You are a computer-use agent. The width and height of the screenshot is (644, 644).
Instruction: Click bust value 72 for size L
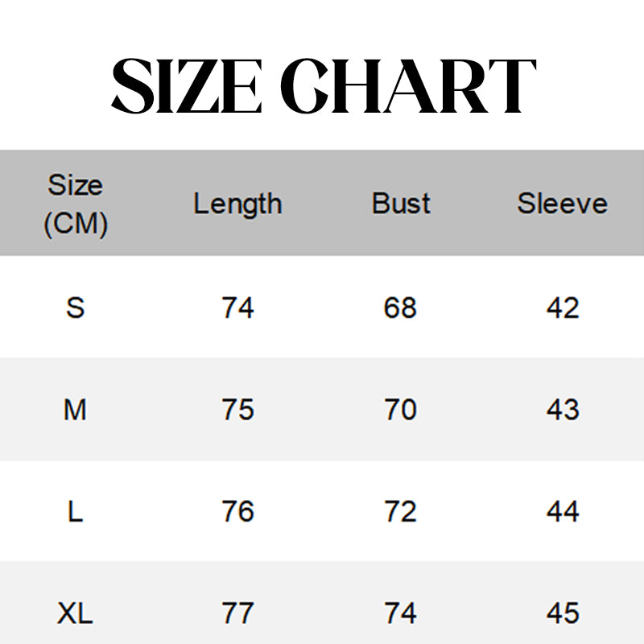[x=400, y=511]
